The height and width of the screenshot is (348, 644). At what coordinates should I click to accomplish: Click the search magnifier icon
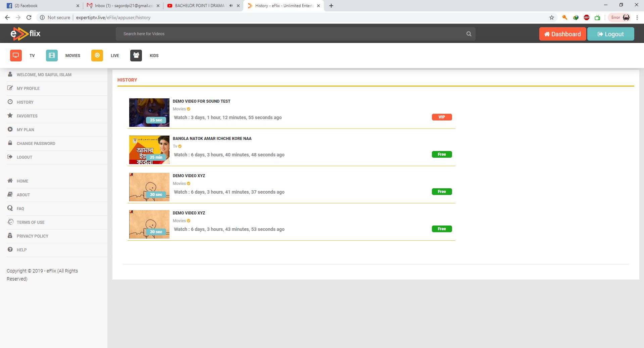point(469,34)
